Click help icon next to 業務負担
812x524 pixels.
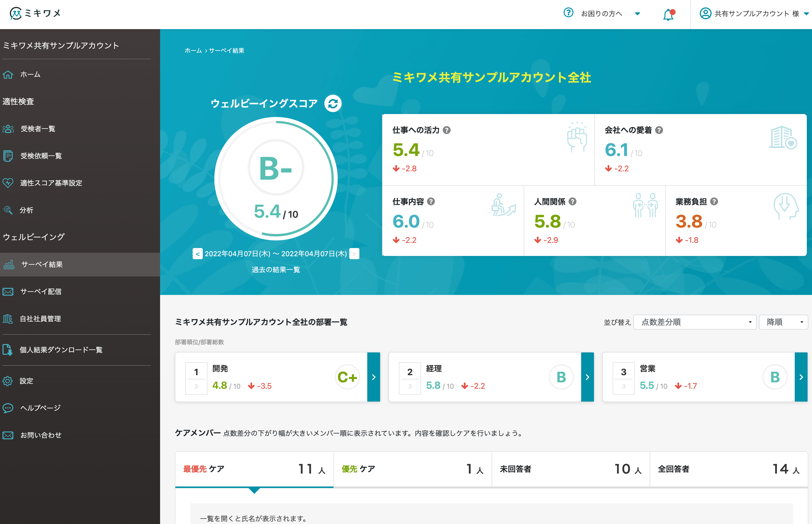714,201
